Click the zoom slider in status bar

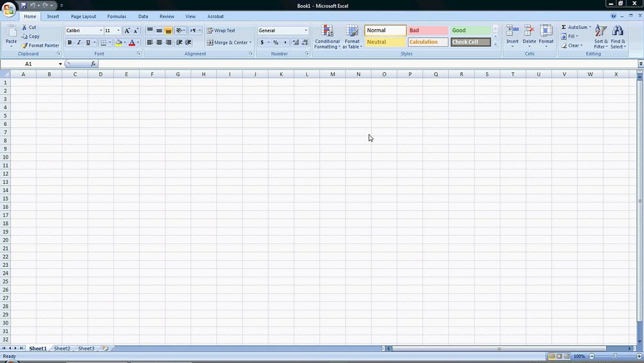point(615,356)
